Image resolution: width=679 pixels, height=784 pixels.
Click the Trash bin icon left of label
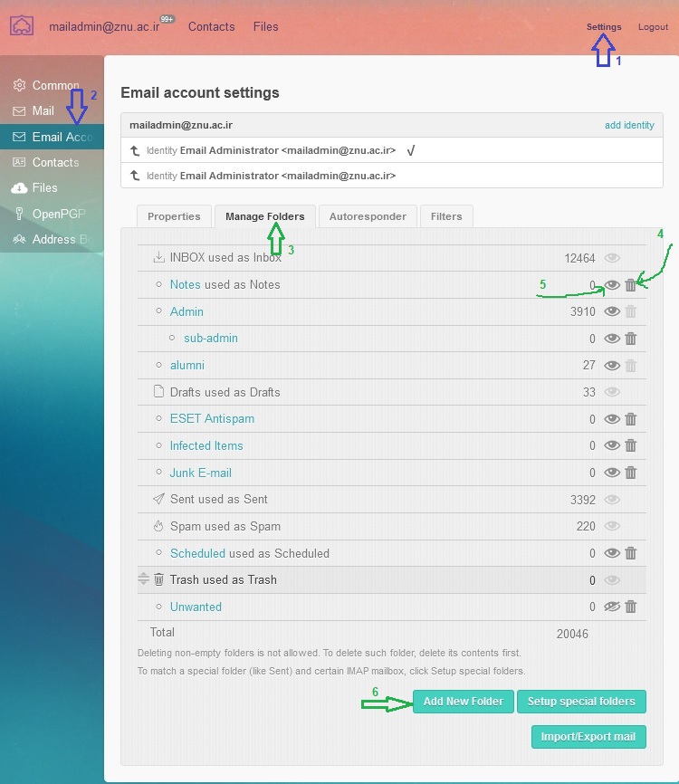click(x=158, y=579)
